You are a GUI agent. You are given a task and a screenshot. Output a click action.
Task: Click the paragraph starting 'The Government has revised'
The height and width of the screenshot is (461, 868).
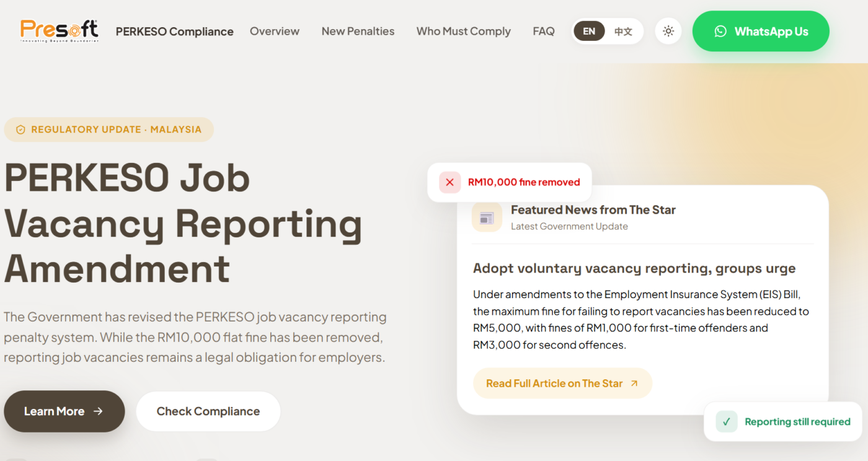195,337
